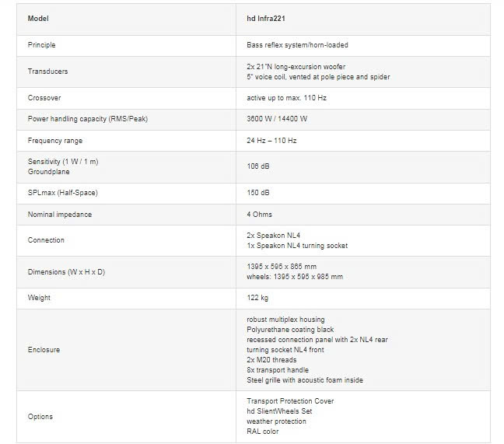Click the "122 kg" weight value
Image resolution: width=504 pixels, height=444 pixels.
coord(258,298)
